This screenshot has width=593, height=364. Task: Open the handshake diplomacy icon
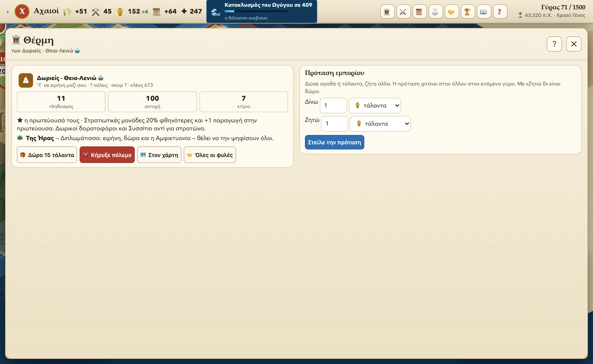(451, 12)
